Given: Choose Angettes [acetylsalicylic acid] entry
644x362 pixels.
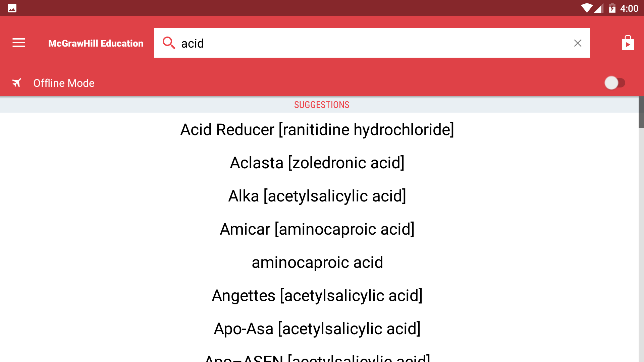Looking at the screenshot, I should tap(317, 295).
